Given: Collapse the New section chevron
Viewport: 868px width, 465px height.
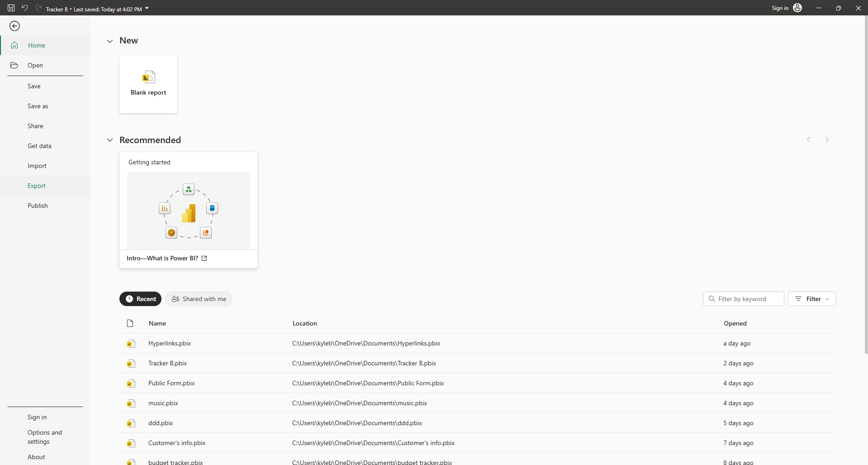Looking at the screenshot, I should [x=110, y=41].
